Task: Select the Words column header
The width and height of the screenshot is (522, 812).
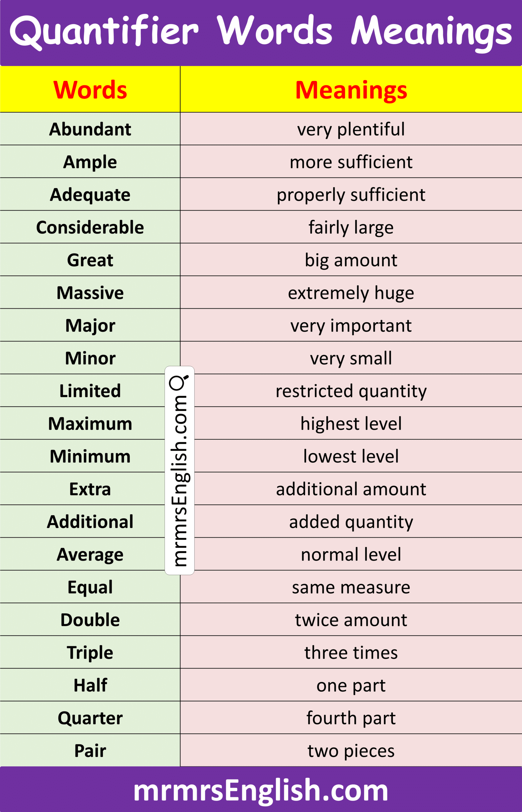Action: (90, 90)
